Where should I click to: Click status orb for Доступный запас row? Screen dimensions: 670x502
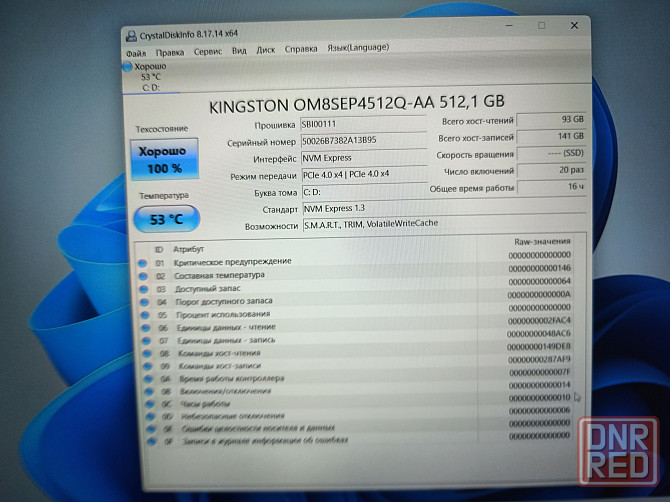144,289
